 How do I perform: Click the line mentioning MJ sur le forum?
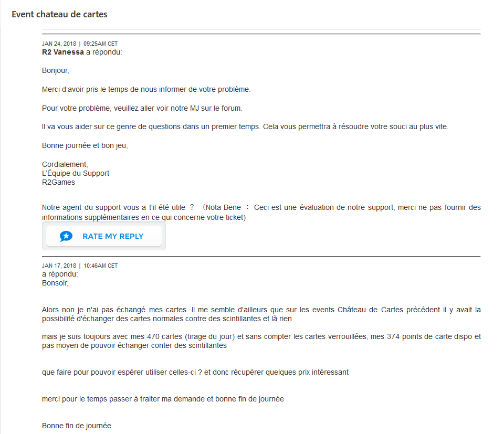142,108
